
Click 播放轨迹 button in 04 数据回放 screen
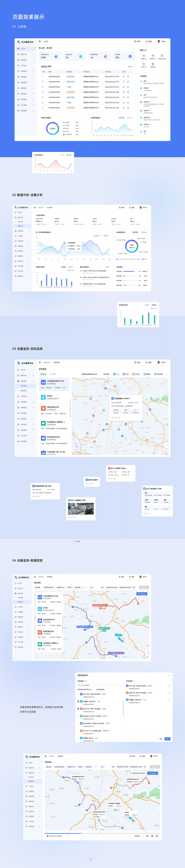[x=142, y=594]
